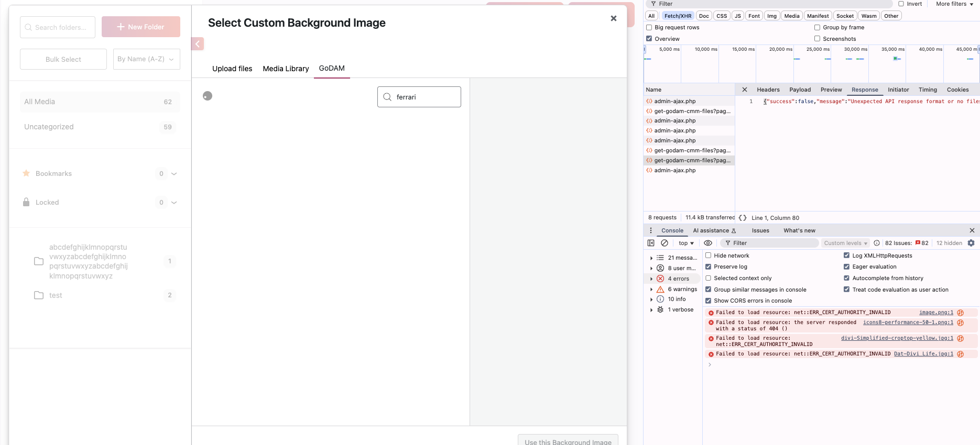Screen dimensions: 980x445
Task: Collapse the folder sidebar with the pink arrow
Action: click(x=198, y=44)
